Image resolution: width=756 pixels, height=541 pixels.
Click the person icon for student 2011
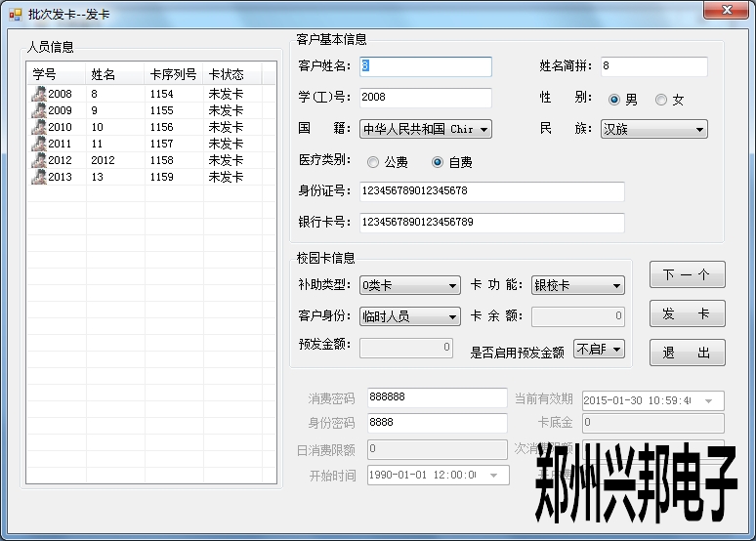38,144
